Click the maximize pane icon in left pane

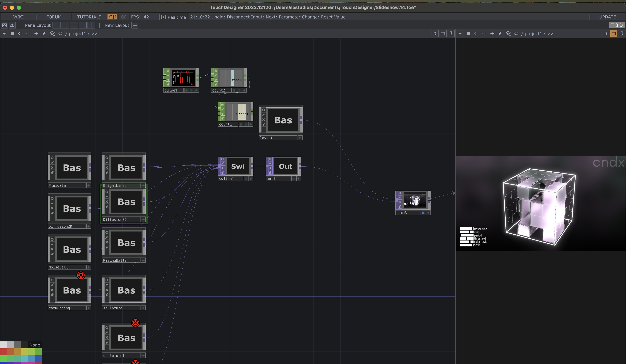[x=443, y=34]
